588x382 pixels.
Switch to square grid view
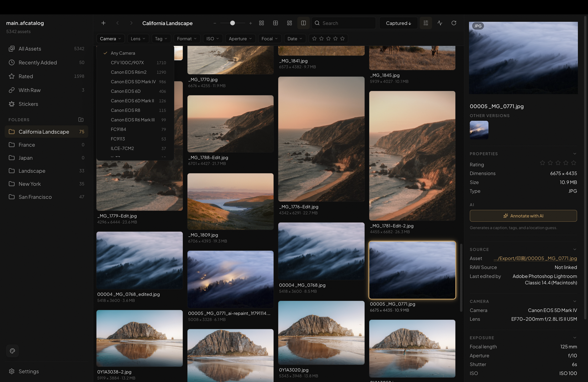click(x=261, y=23)
